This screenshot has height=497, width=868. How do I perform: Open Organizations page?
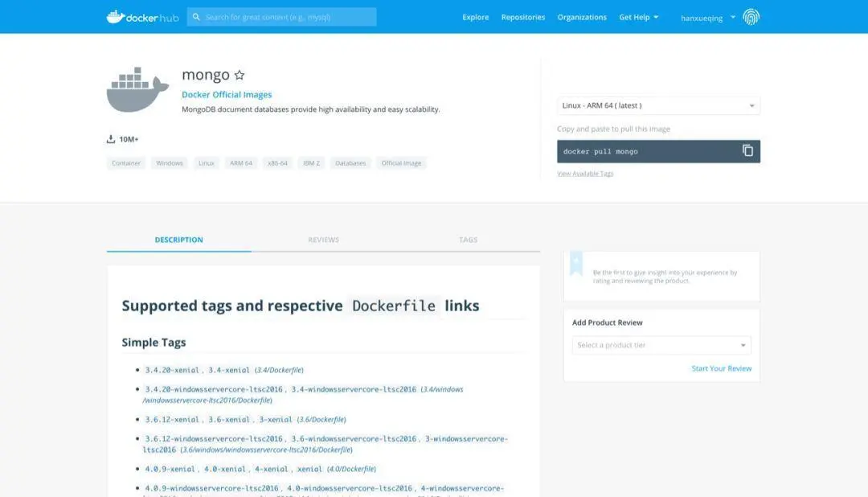pos(582,17)
